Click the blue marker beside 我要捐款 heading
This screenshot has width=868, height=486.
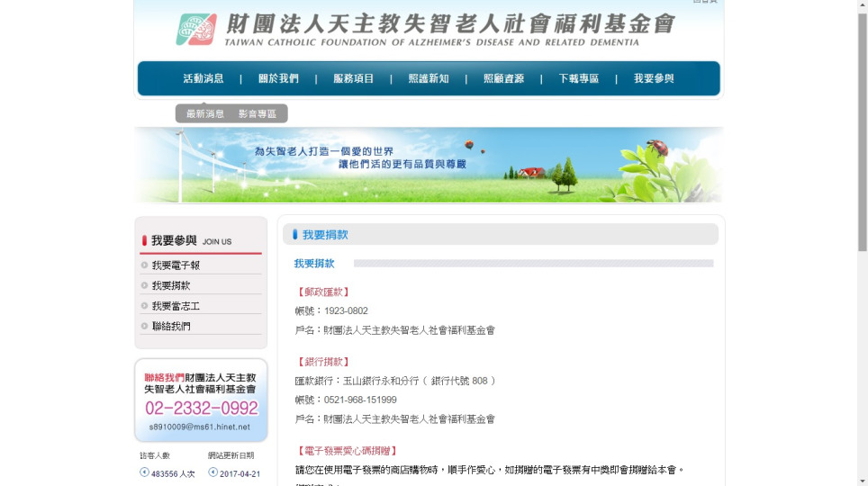click(x=294, y=235)
